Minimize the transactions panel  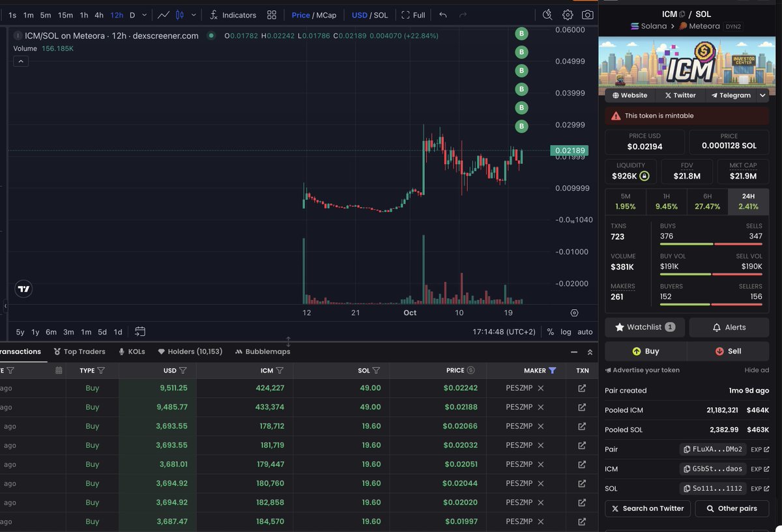(x=574, y=352)
